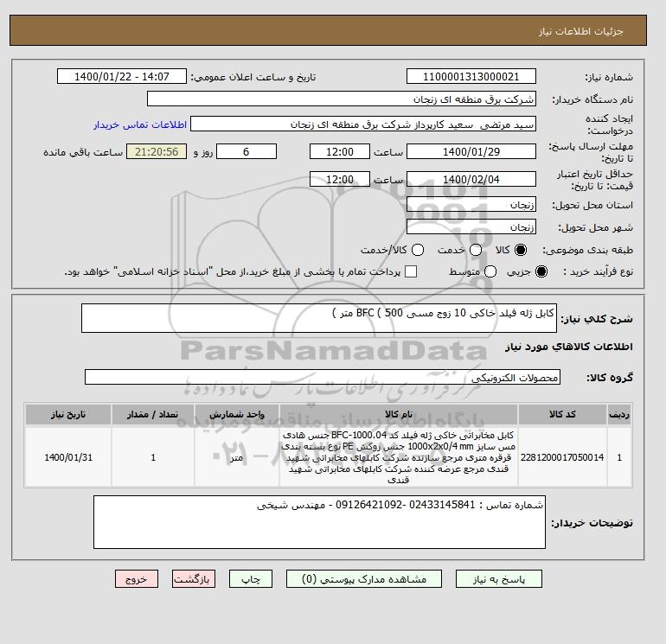This screenshot has height=644, width=666.
Task: Click the buyer name field شرکت برق منطقه ای زنجان
Action: tap(342, 99)
